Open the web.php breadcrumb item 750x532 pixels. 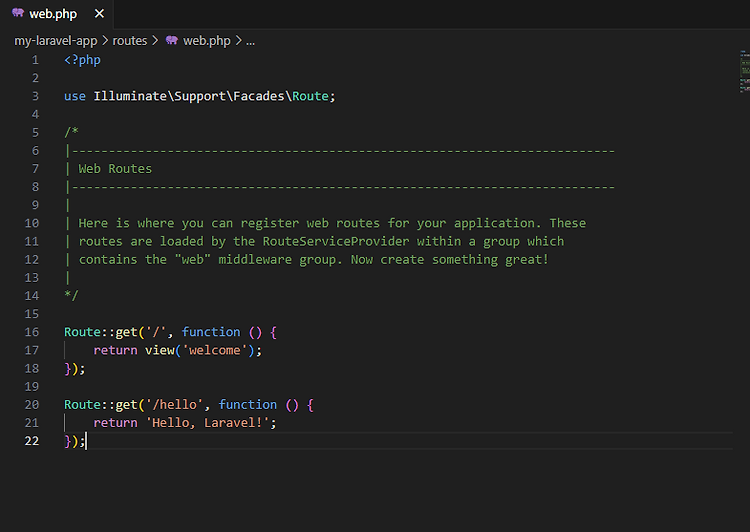point(207,41)
